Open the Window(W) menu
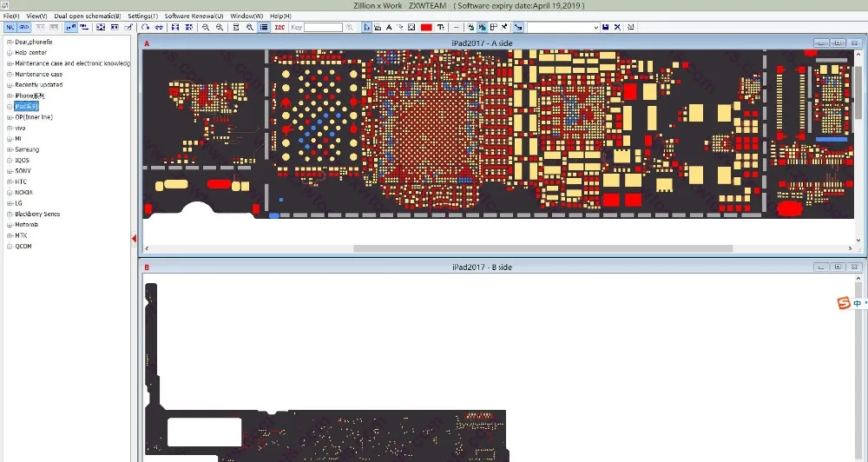 tap(247, 16)
